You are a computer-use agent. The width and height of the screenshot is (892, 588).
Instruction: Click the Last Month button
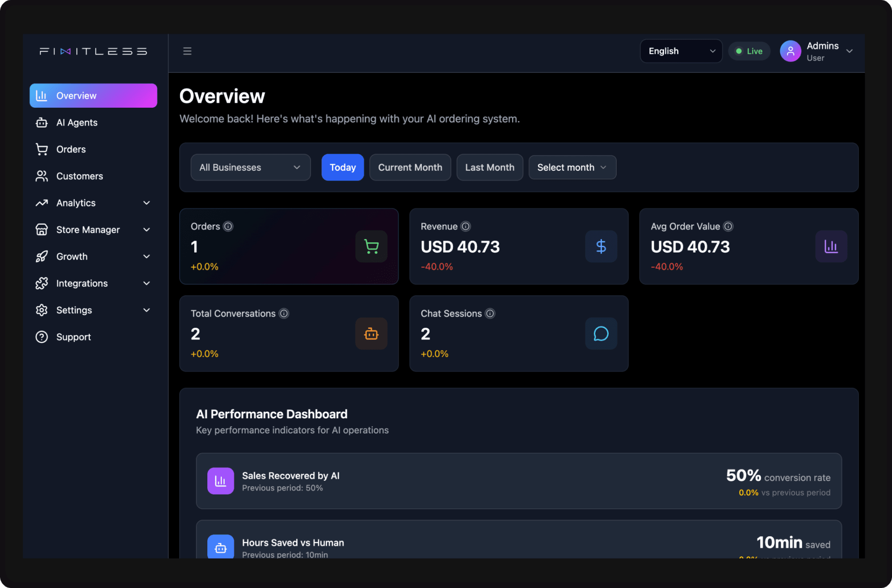(x=489, y=167)
